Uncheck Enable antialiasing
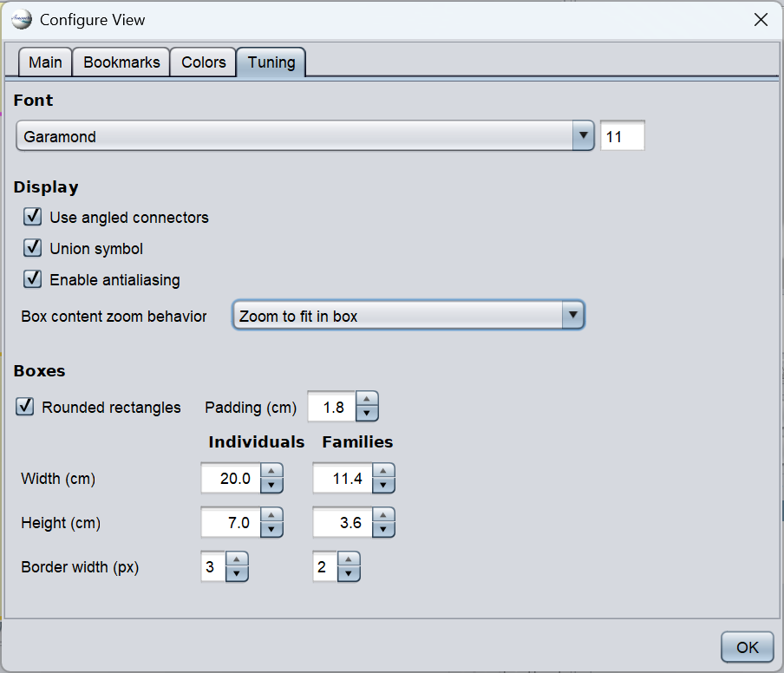 click(x=33, y=279)
